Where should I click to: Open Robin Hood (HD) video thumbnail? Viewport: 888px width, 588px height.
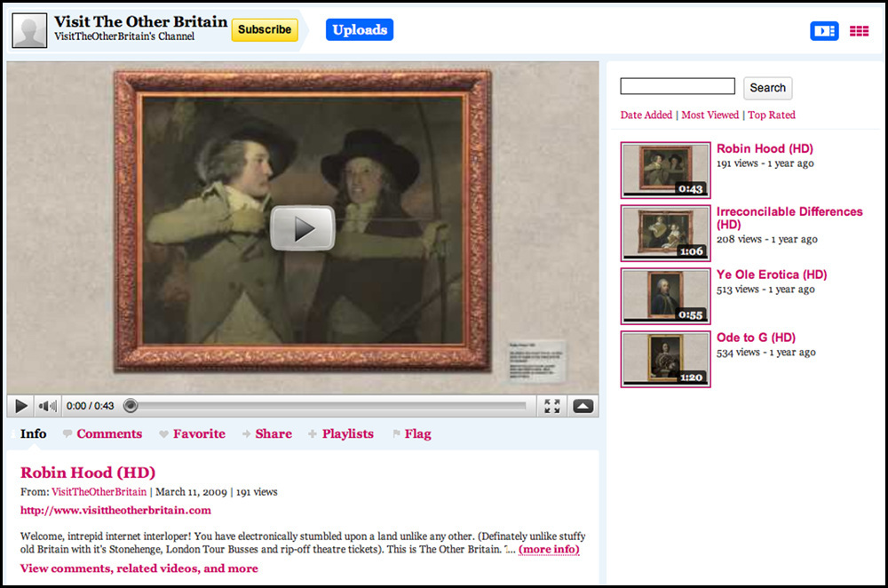[665, 170]
